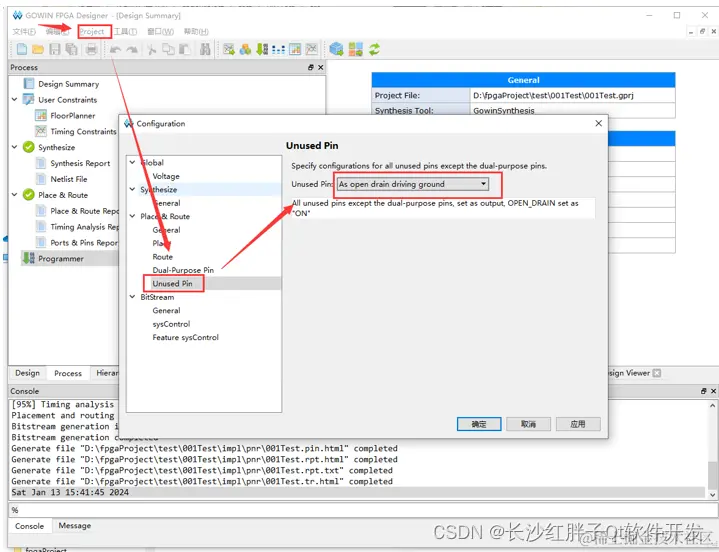Open Unused Pin dropdown combo box
Screen dimensions: 719x552
point(413,184)
